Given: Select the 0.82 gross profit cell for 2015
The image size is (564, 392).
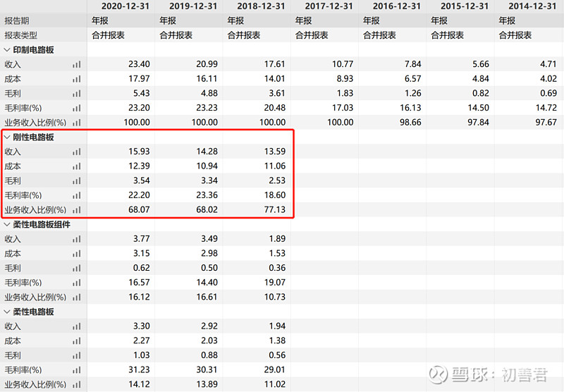Looking at the screenshot, I should tap(480, 93).
